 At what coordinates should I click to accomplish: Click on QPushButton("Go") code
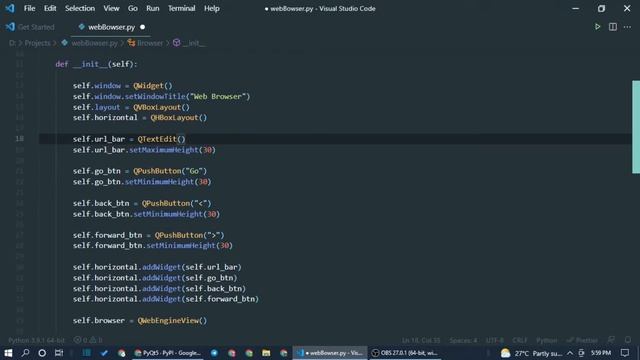(x=170, y=171)
